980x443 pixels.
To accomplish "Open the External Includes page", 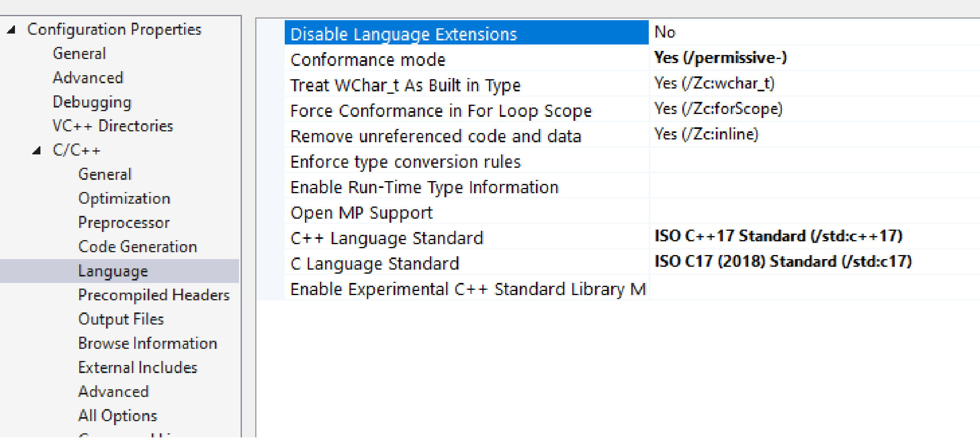I will pos(138,367).
